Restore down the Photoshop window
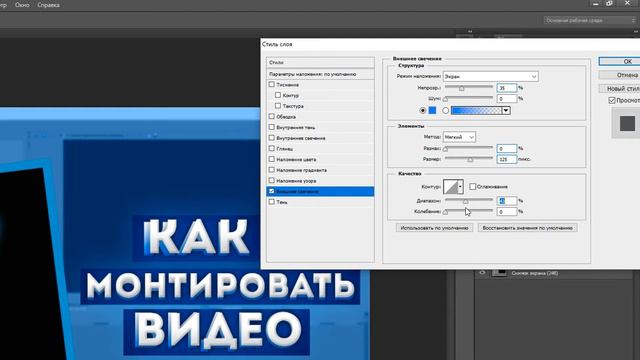This screenshot has width=640, height=360. pyautogui.click(x=609, y=4)
